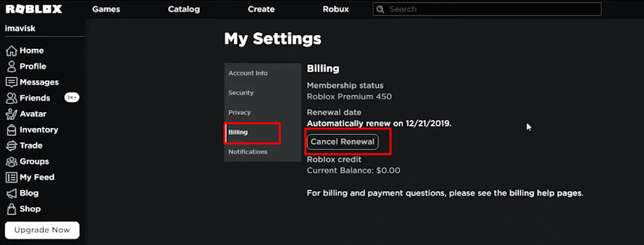The width and height of the screenshot is (644, 245).
Task: Click the 'Automatically renew on 12/21/2019.' text
Action: pyautogui.click(x=379, y=123)
